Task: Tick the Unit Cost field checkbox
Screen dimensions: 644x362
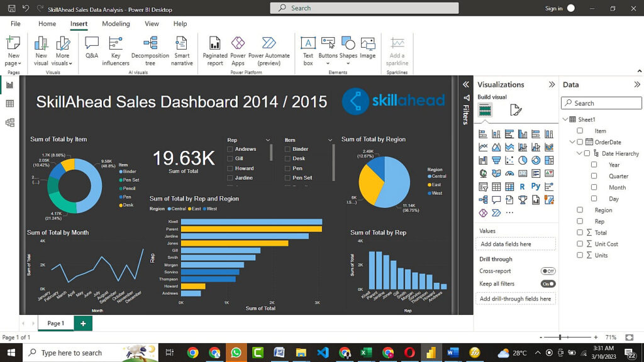Action: [579, 244]
